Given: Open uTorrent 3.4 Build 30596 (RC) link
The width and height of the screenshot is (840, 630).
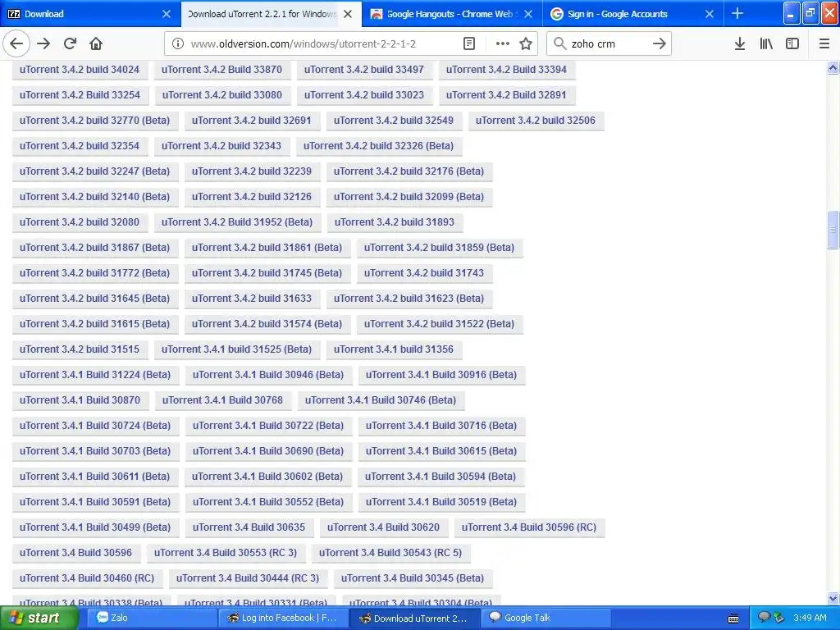Looking at the screenshot, I should tap(529, 527).
